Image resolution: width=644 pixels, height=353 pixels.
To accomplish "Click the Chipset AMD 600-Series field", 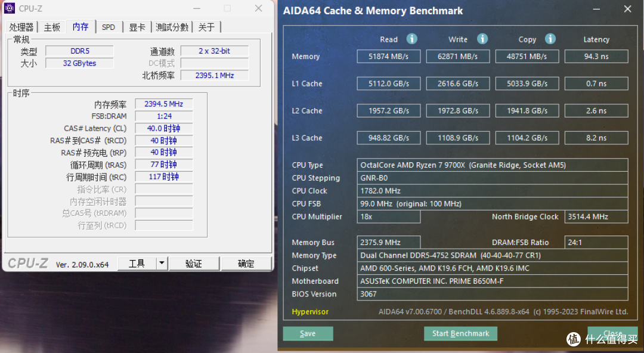I will [493, 268].
